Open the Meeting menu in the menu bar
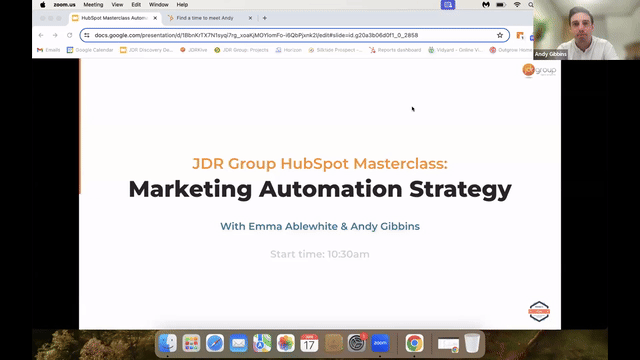The width and height of the screenshot is (640, 360). click(x=93, y=4)
